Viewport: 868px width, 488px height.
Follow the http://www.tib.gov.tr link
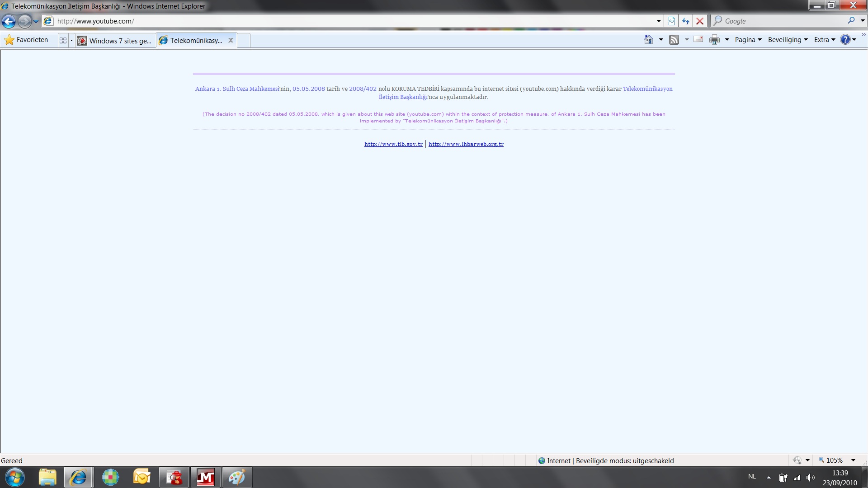(393, 144)
